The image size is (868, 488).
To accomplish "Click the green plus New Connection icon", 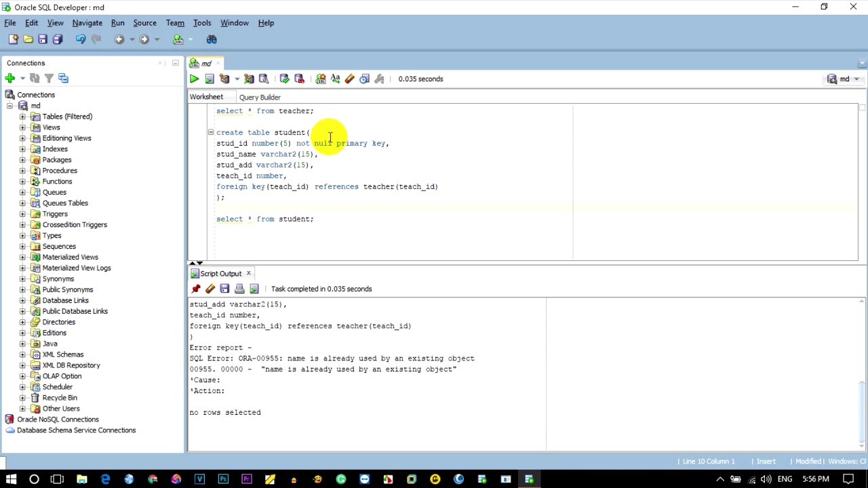I will 9,79.
